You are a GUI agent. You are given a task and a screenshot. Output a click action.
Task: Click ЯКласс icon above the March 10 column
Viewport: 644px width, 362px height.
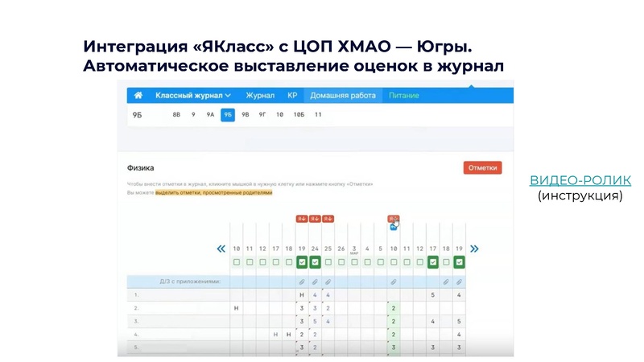pyautogui.click(x=393, y=219)
